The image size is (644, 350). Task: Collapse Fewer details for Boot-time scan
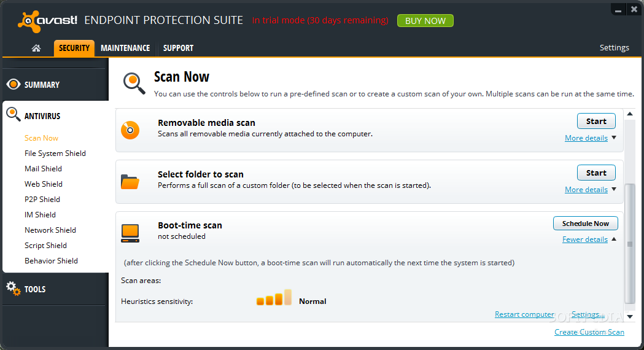(585, 239)
